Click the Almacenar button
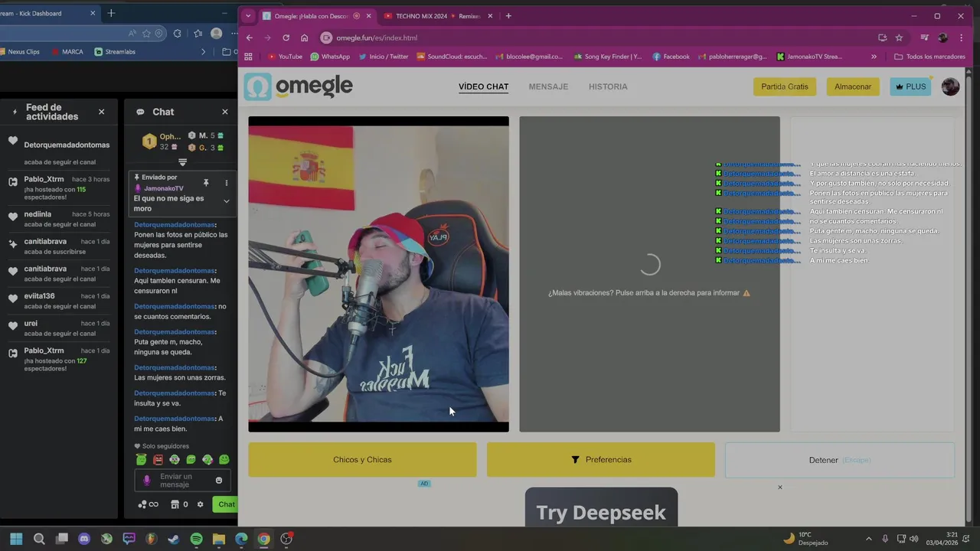 [853, 86]
